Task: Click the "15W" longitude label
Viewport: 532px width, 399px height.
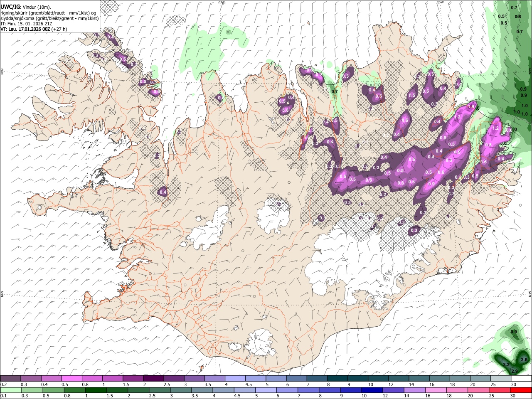Action: (x=440, y=2)
